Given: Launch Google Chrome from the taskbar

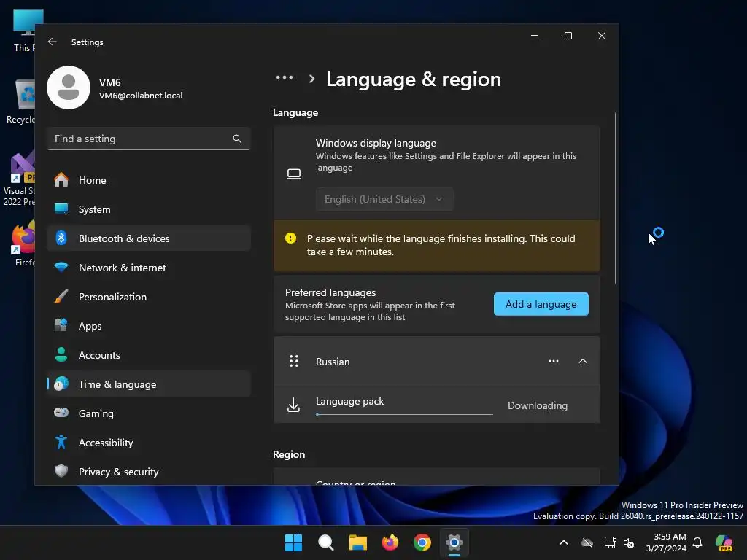Looking at the screenshot, I should coord(422,542).
